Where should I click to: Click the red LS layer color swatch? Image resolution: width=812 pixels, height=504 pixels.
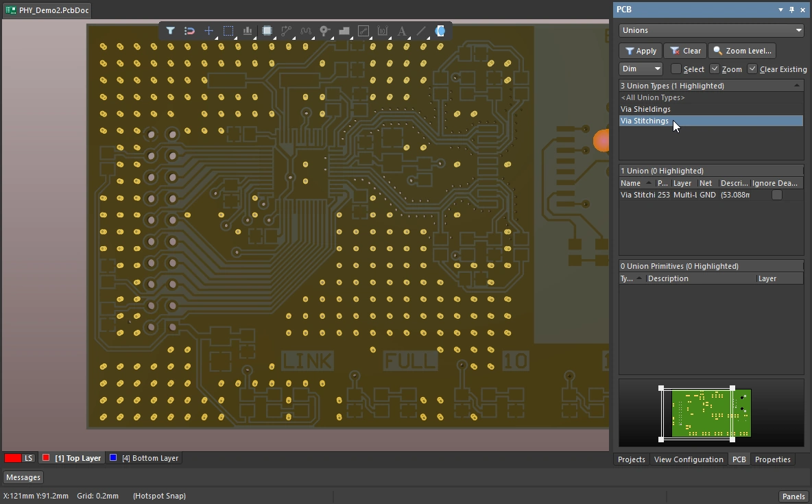tap(12, 458)
